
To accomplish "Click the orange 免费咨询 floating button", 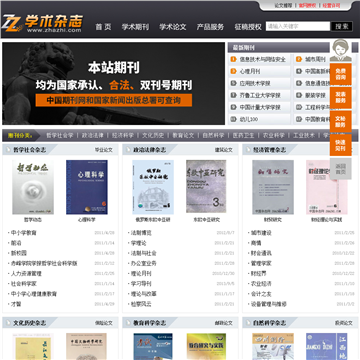I will (x=341, y=74).
